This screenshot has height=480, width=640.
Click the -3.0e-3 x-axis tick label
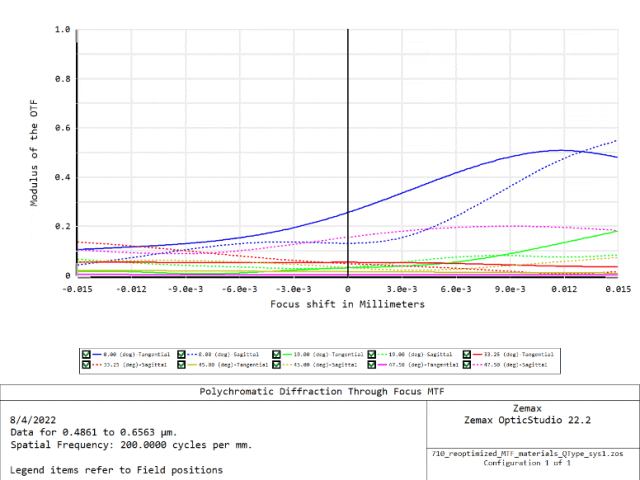(293, 289)
